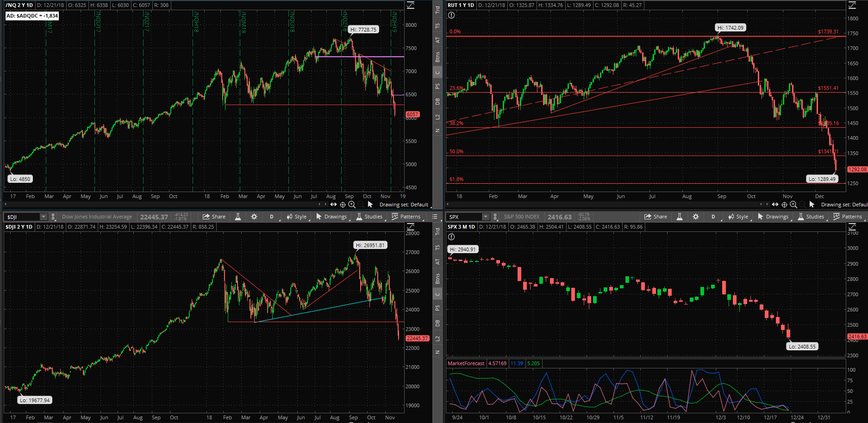Open the list menu icon in the $DJI toolbar

(x=435, y=217)
